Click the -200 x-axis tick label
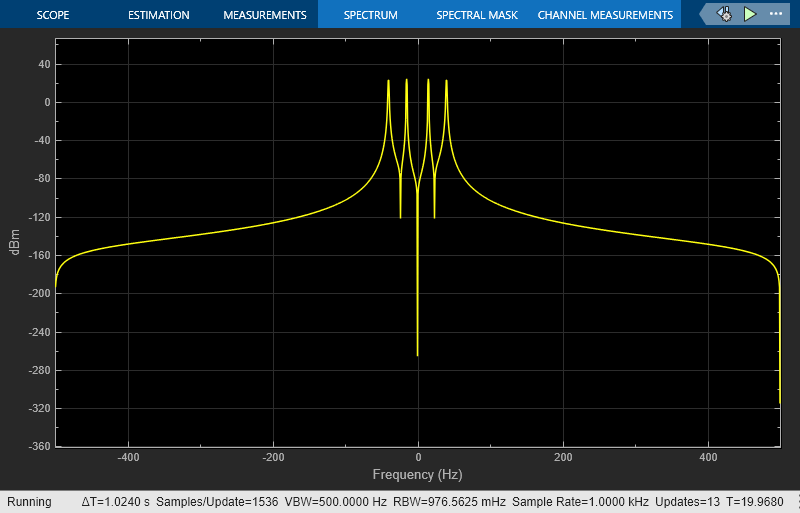Viewport: 800px width, 513px height. click(273, 457)
